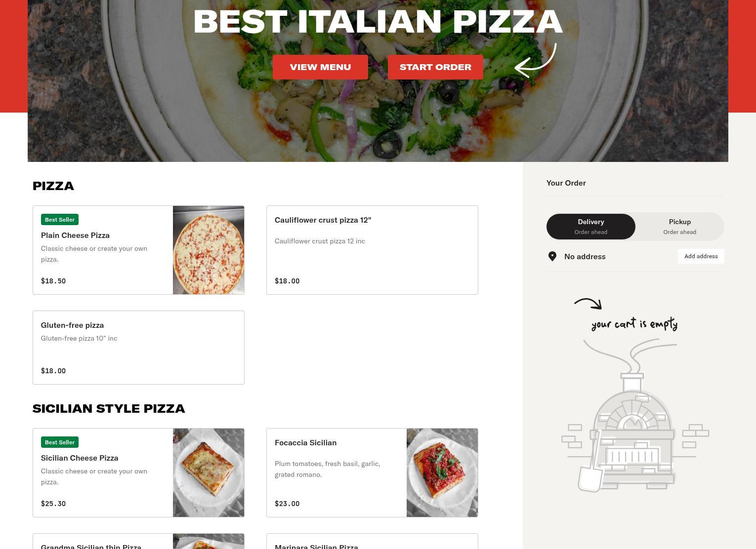
Task: Click the VIEW MENU button
Action: (x=320, y=67)
